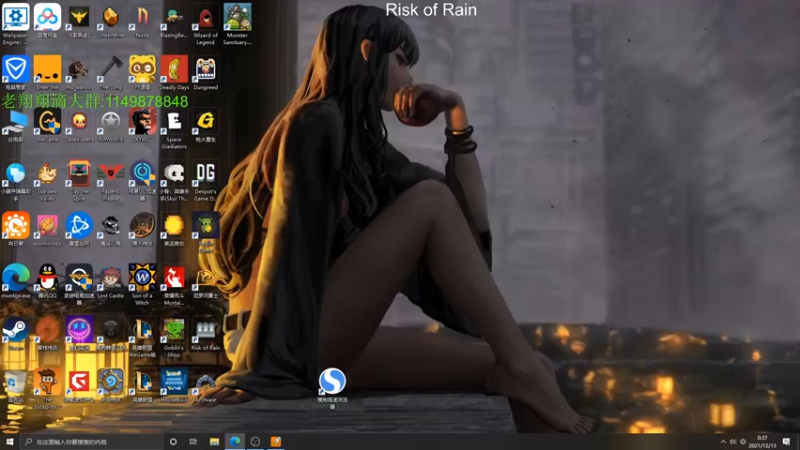Image resolution: width=800 pixels, height=450 pixels.
Task: Open the Windows Start menu
Action: (9, 441)
